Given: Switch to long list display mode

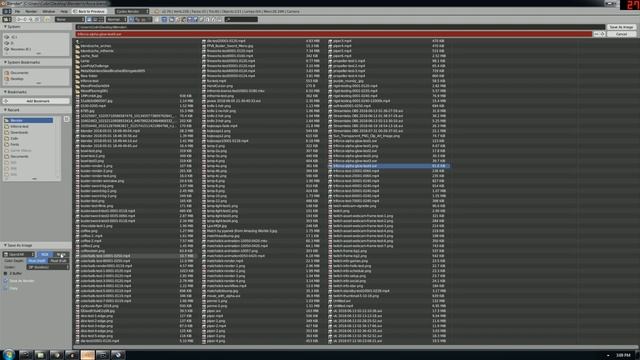Looking at the screenshot, I should [x=95, y=19].
